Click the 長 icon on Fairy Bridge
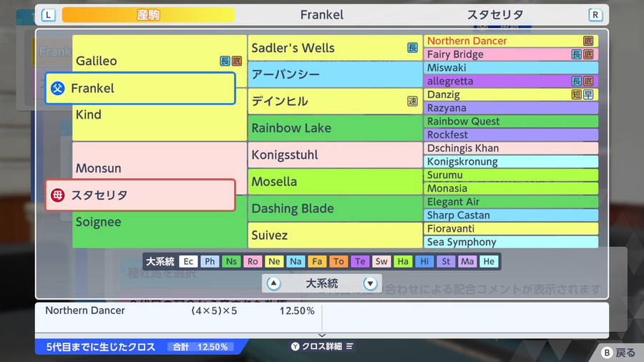The width and height of the screenshot is (644, 362). point(577,54)
